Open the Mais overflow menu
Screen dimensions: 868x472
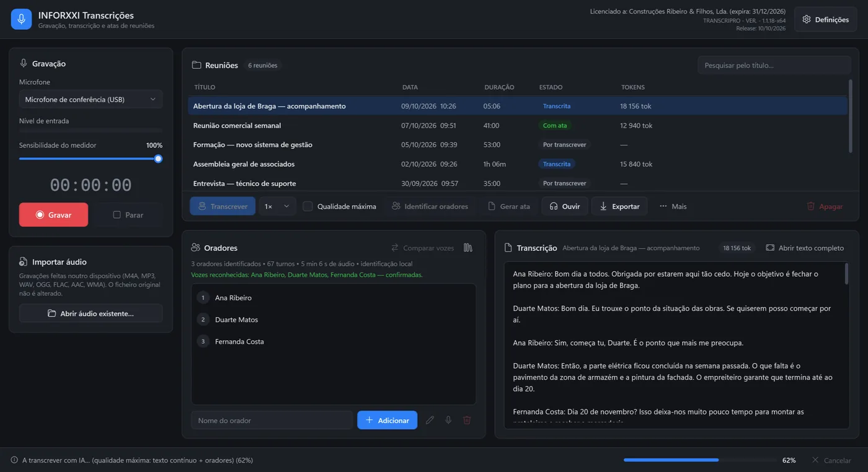tap(673, 206)
